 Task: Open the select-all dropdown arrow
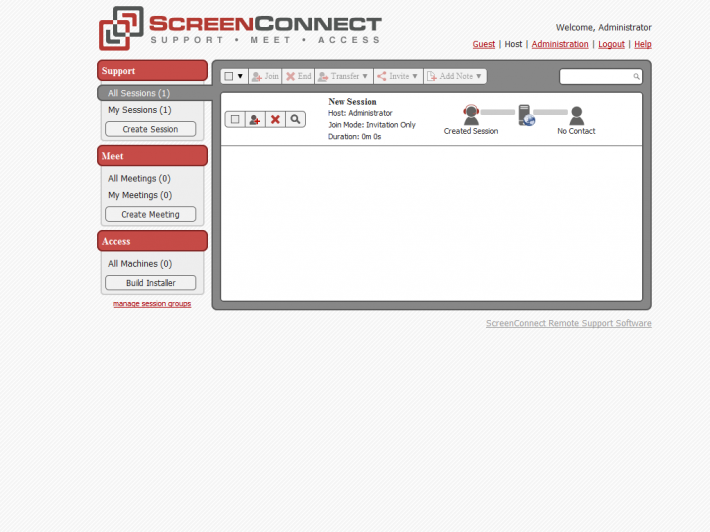pyautogui.click(x=240, y=76)
